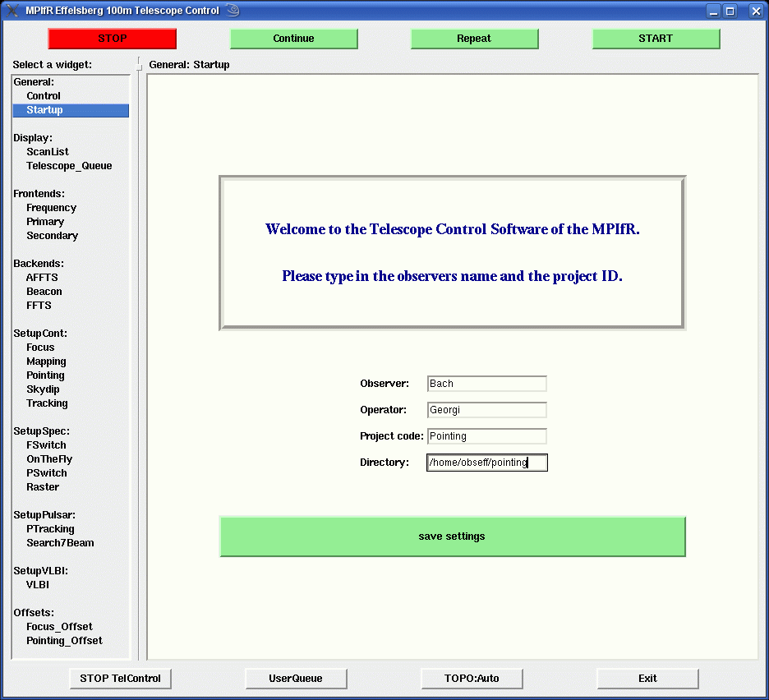Minimize the Telescope Control window
Screen dimensions: 769x700
714,11
